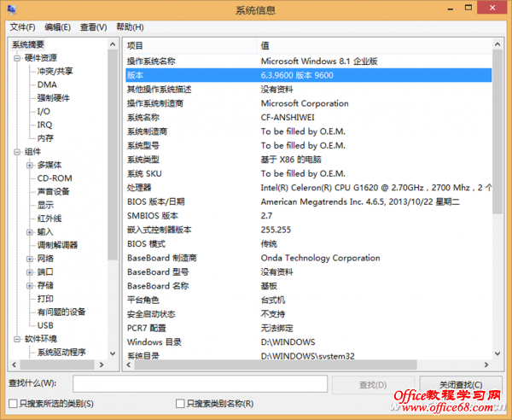
Task: Expand the 网络 tree node
Action: (30, 259)
